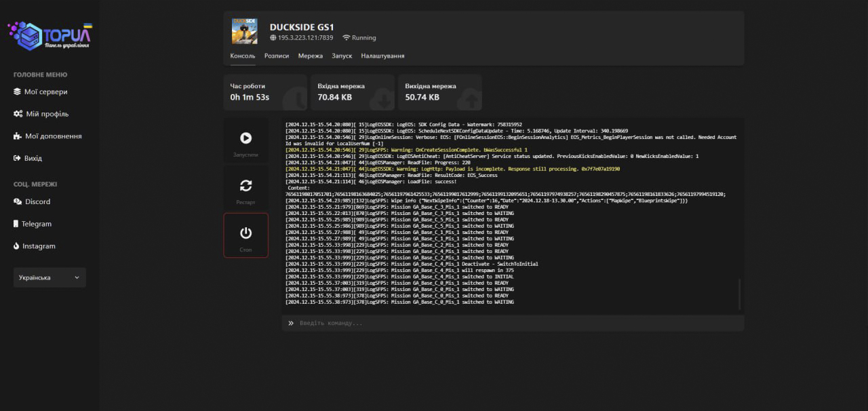Switch to the Розписи tab
The width and height of the screenshot is (868, 411).
click(277, 56)
